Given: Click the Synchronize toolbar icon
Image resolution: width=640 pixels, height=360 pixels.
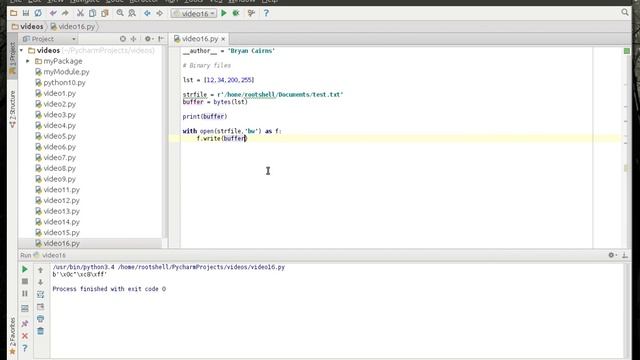Looking at the screenshot, I should point(38,13).
